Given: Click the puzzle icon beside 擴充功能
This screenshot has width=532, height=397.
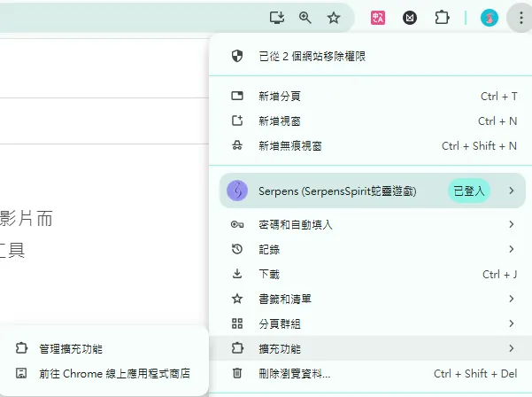Looking at the screenshot, I should 237,348.
